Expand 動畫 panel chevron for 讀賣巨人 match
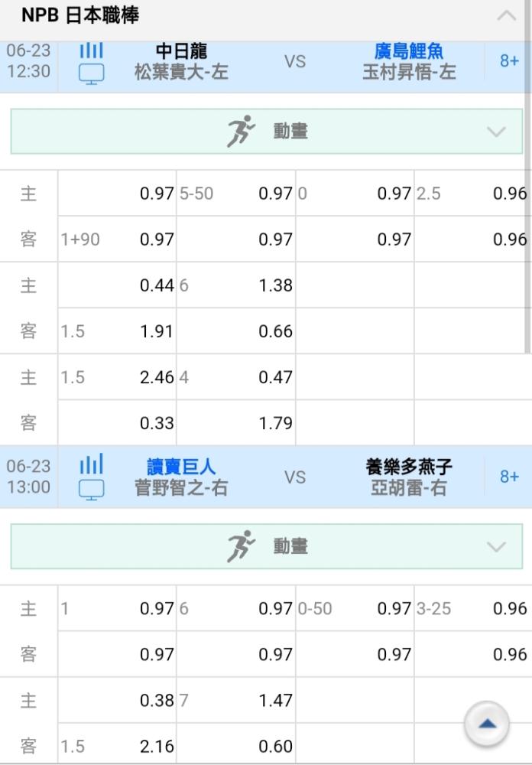532x765 pixels. point(496,546)
